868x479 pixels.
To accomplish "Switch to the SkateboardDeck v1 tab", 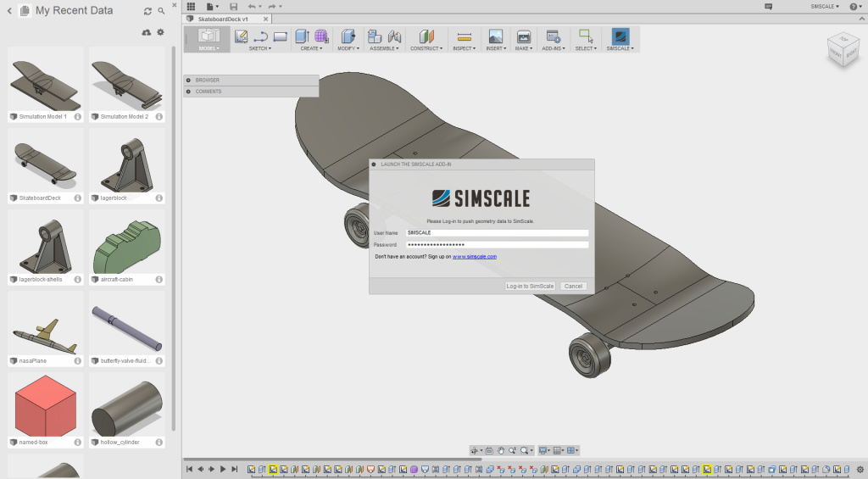I will pyautogui.click(x=222, y=18).
